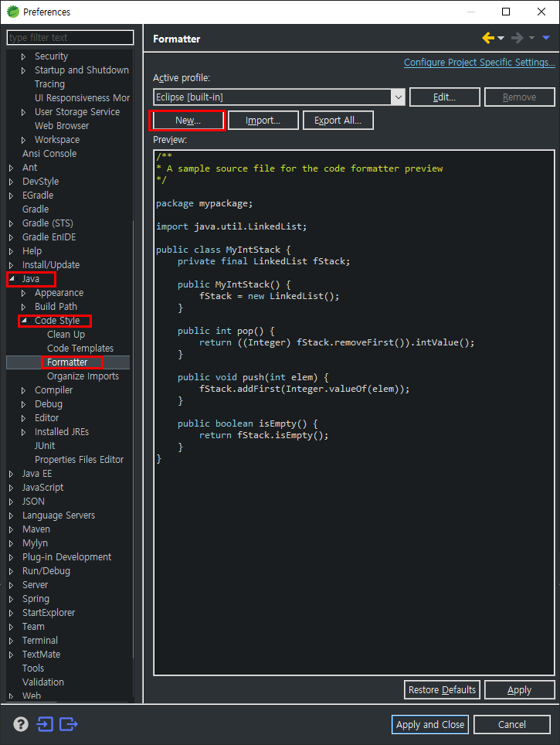Select Formatter in the tree
The width and height of the screenshot is (560, 745).
(x=67, y=362)
